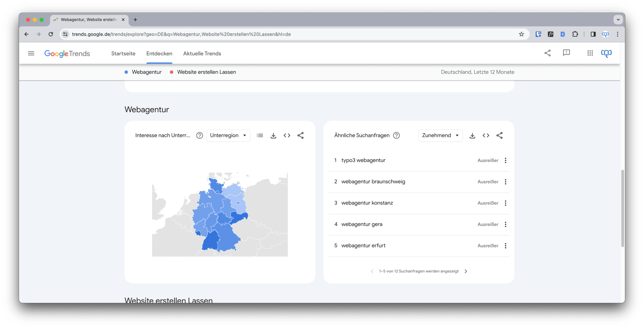Open the tab search chevron

(618, 19)
